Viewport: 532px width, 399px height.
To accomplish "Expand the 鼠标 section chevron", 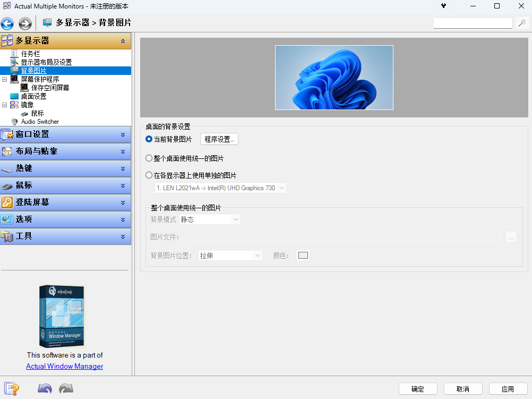I will pyautogui.click(x=123, y=186).
